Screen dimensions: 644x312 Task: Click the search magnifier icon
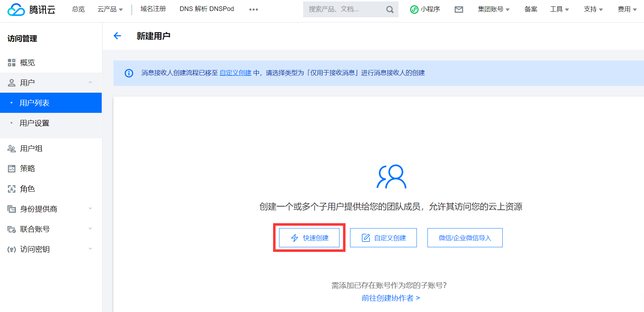[x=390, y=10]
